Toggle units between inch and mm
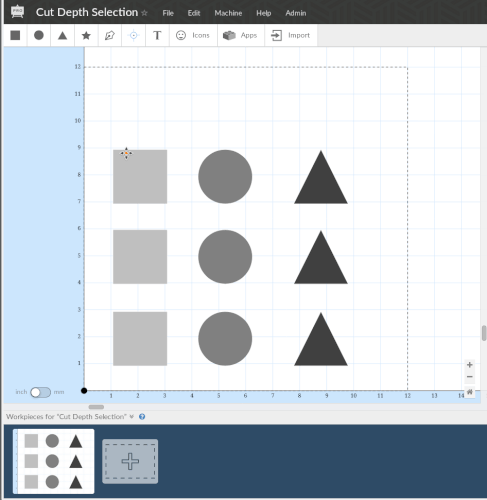487x500 pixels. tap(40, 392)
